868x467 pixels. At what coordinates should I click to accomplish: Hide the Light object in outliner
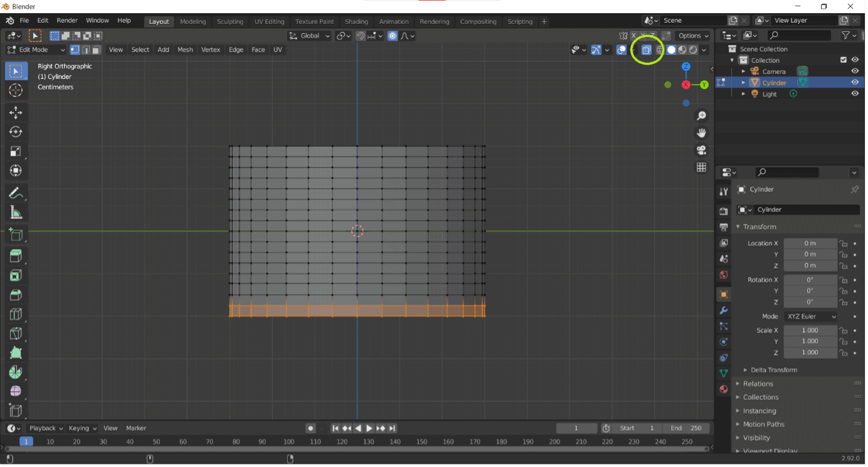854,94
